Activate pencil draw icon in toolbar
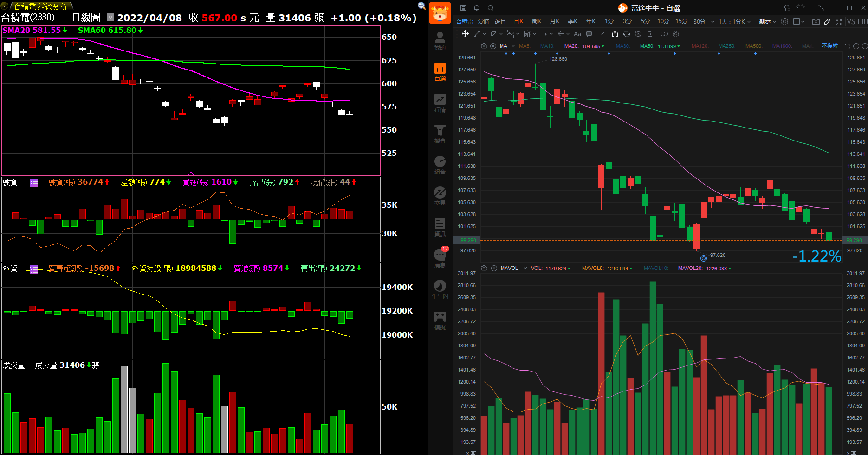868x455 pixels. point(827,21)
